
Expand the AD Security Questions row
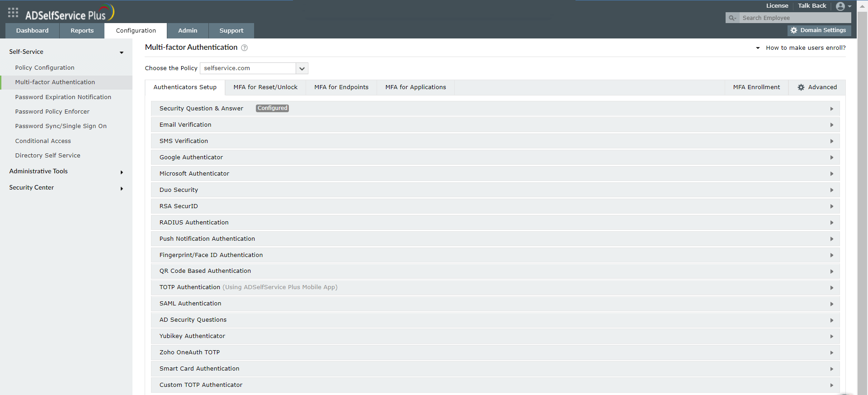pos(495,320)
